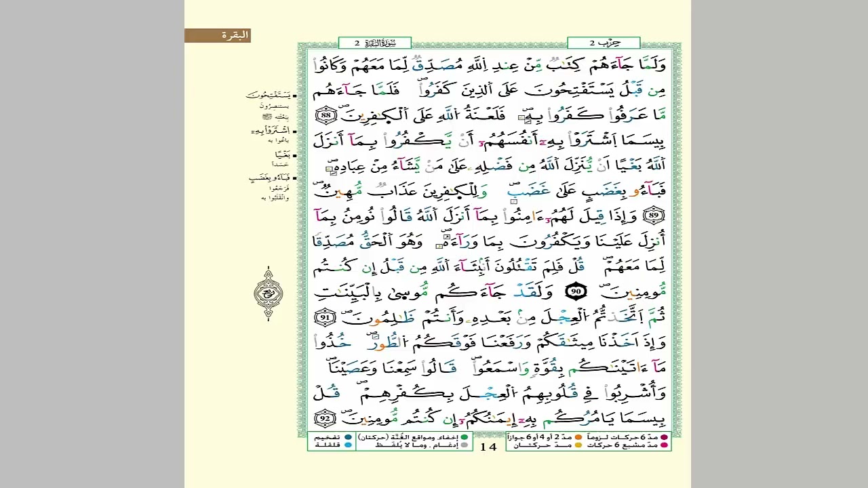The height and width of the screenshot is (488, 868).
Task: Click the dark blue dot for تفخيم
Action: pyautogui.click(x=348, y=438)
